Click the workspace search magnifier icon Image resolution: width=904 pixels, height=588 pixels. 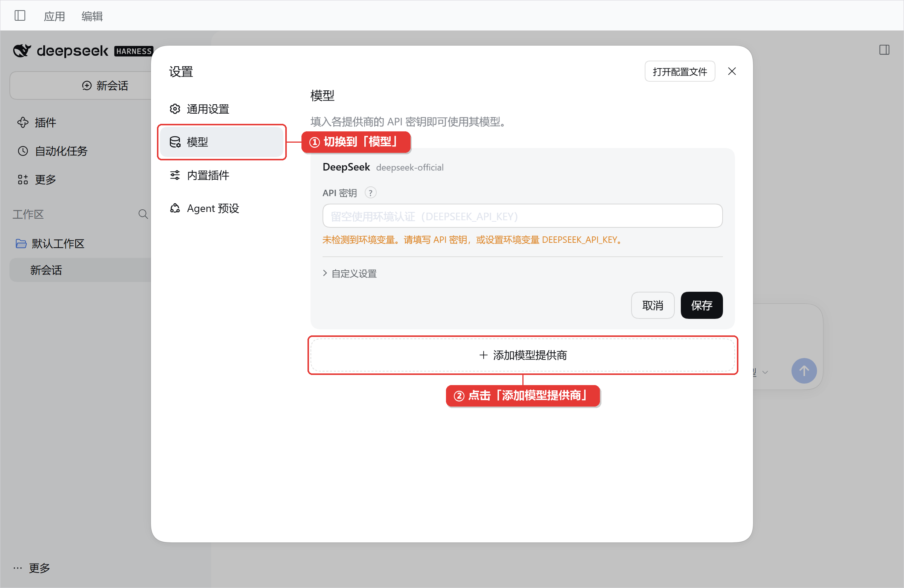tap(143, 214)
